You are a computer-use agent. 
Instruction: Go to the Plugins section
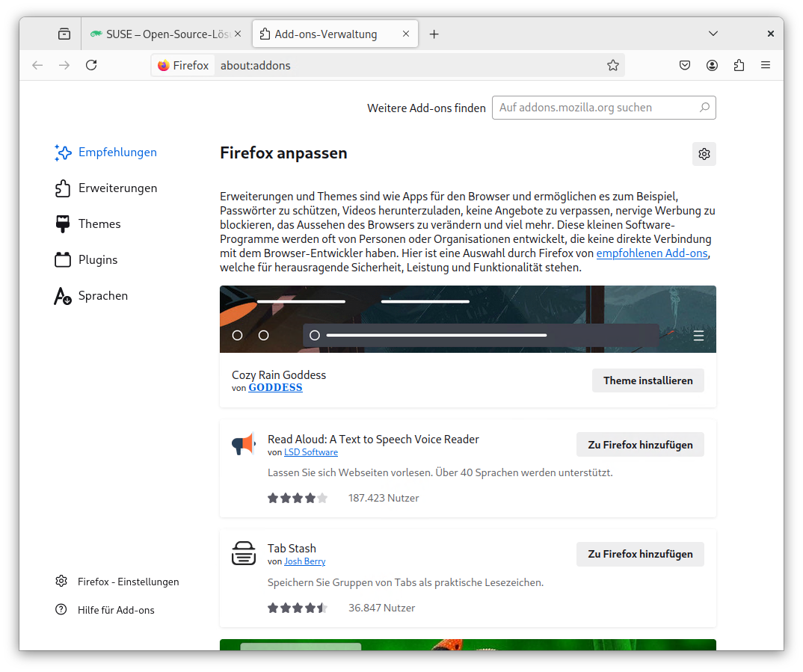pyautogui.click(x=98, y=260)
